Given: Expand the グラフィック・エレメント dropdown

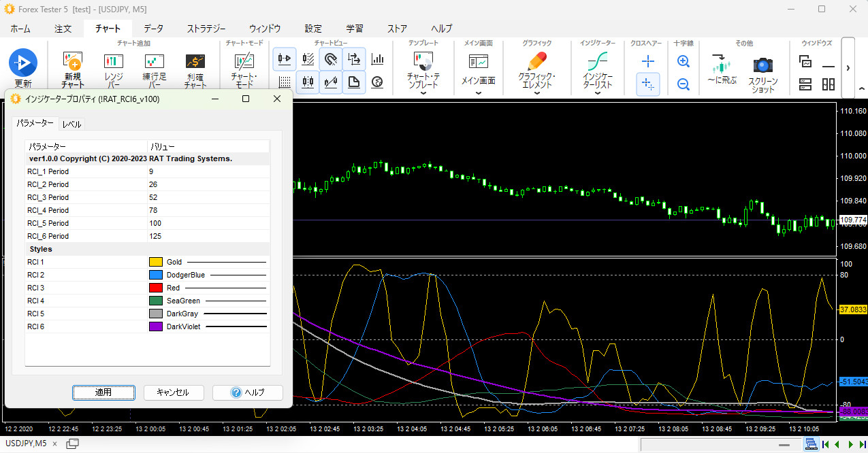Looking at the screenshot, I should (x=536, y=93).
